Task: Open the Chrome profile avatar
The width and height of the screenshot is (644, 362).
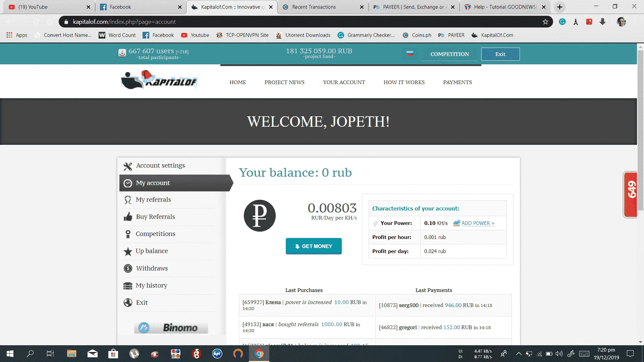Action: click(x=621, y=22)
